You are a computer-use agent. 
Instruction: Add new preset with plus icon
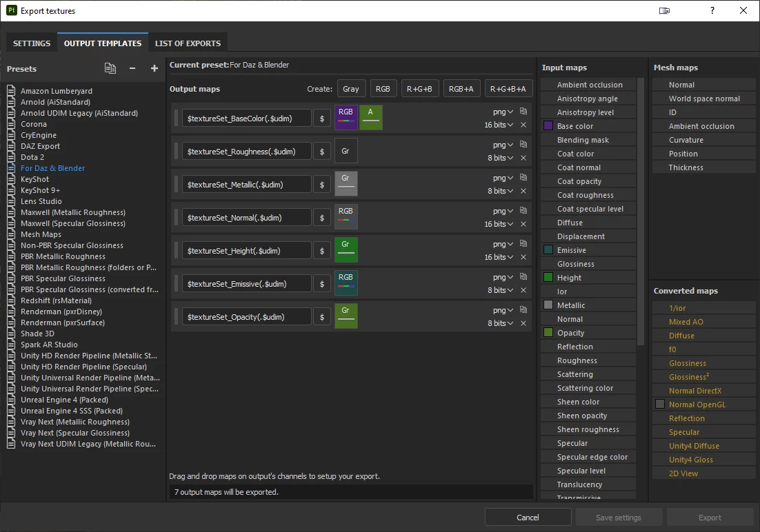(154, 68)
